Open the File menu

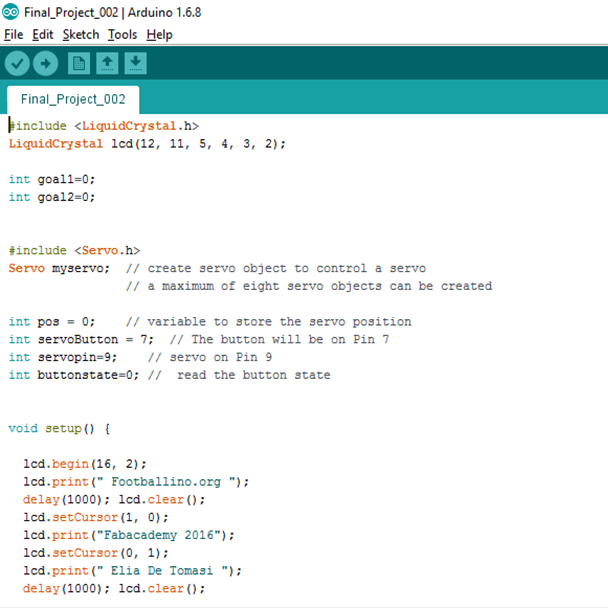[14, 35]
